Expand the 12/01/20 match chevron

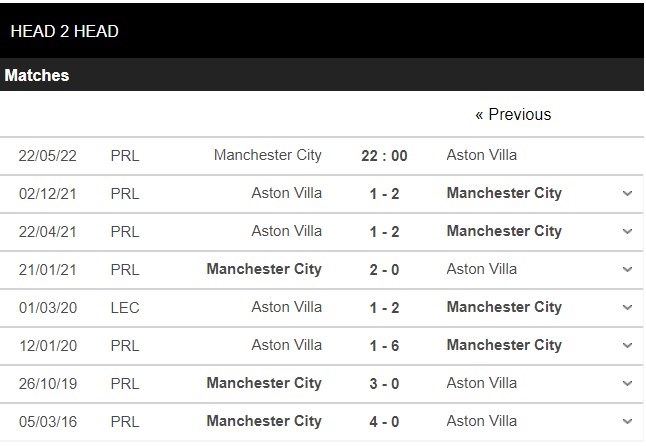tap(627, 345)
